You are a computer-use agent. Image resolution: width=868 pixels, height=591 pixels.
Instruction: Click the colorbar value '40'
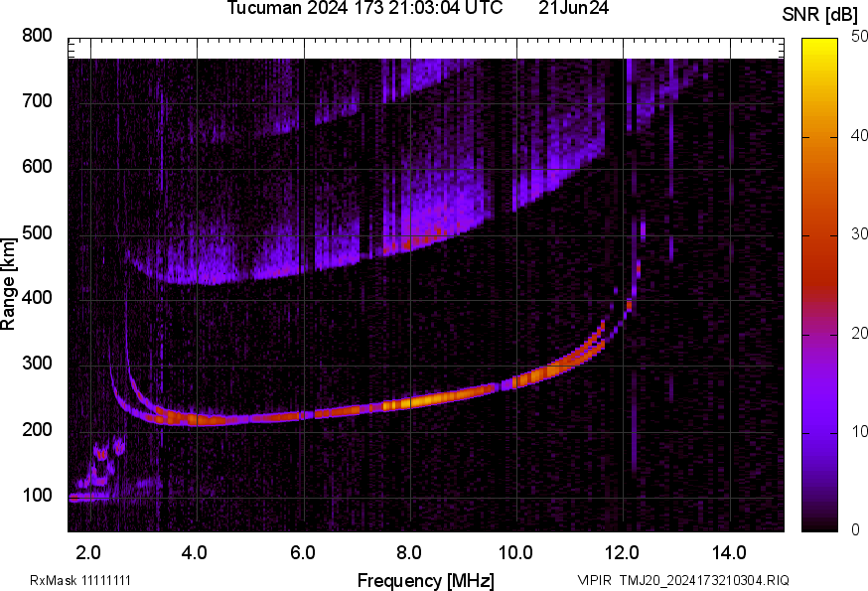coord(859,135)
